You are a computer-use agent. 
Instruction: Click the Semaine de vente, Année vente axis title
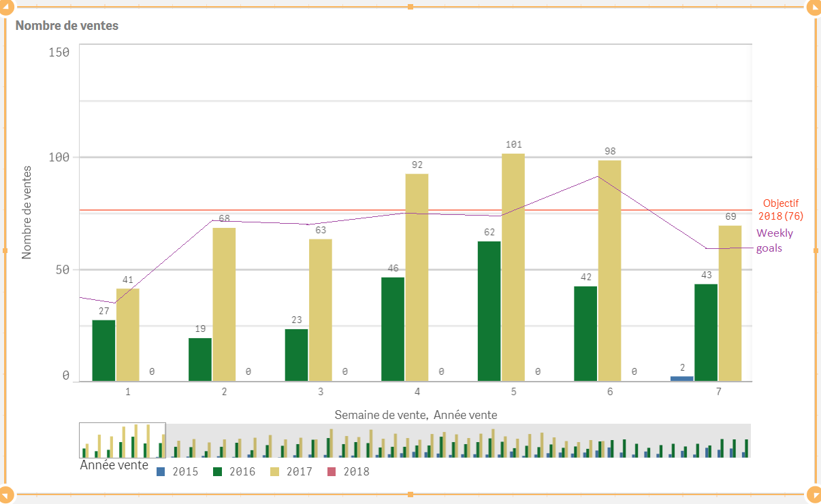point(415,414)
